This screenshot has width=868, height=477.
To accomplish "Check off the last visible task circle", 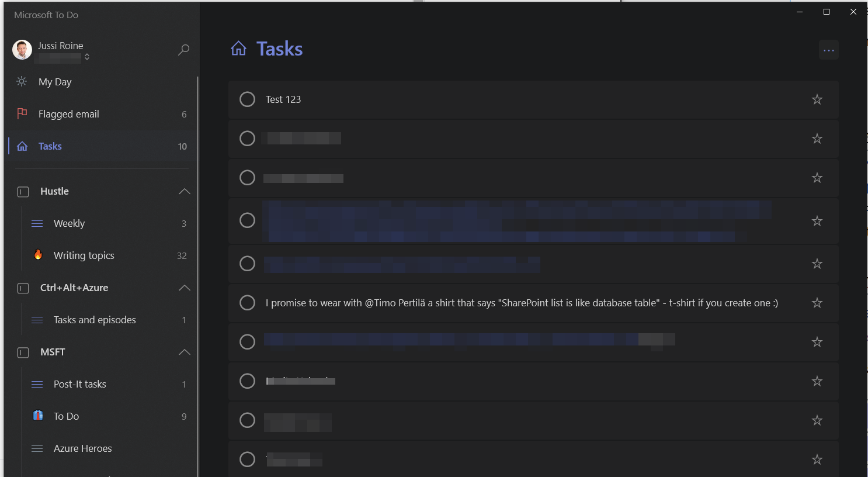I will [x=248, y=459].
